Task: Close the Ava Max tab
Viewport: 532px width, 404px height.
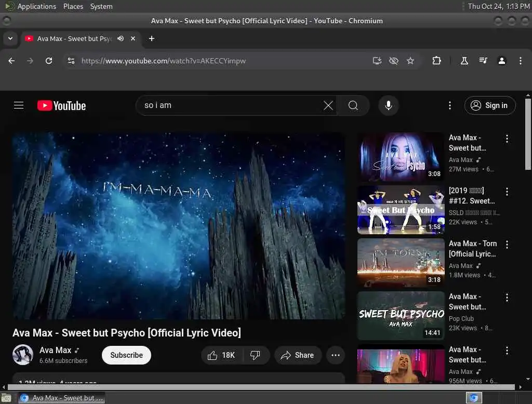Action: tap(133, 38)
